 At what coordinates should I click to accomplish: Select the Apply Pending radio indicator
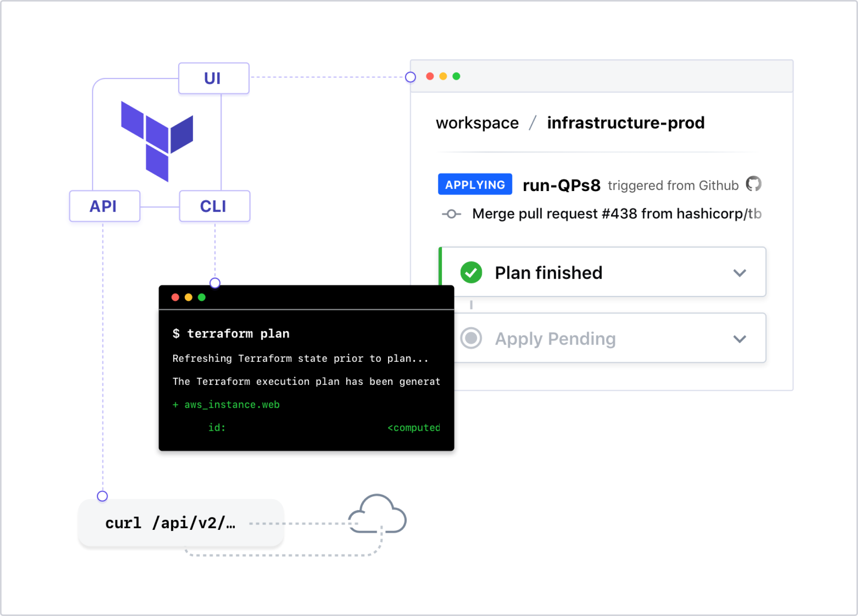click(471, 338)
